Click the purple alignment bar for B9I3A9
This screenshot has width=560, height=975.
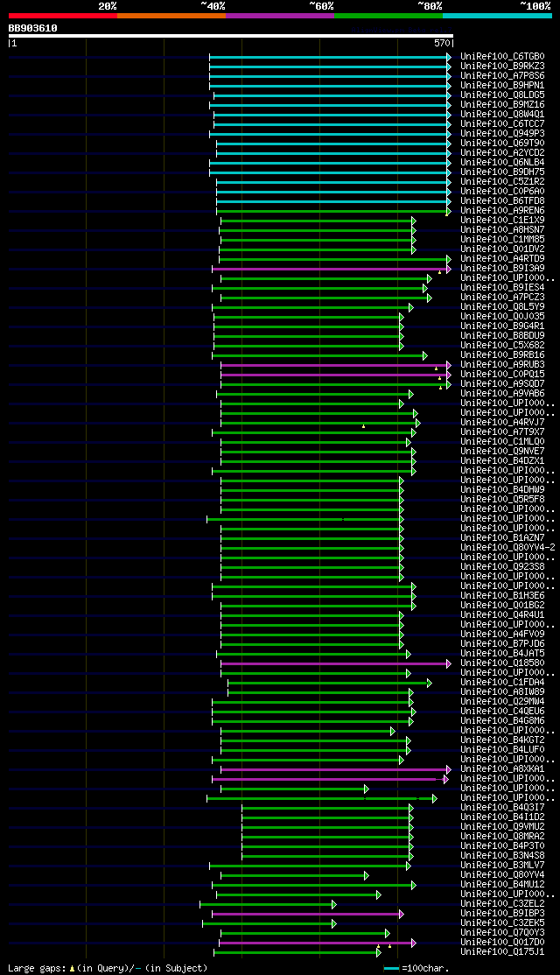[x=332, y=269]
